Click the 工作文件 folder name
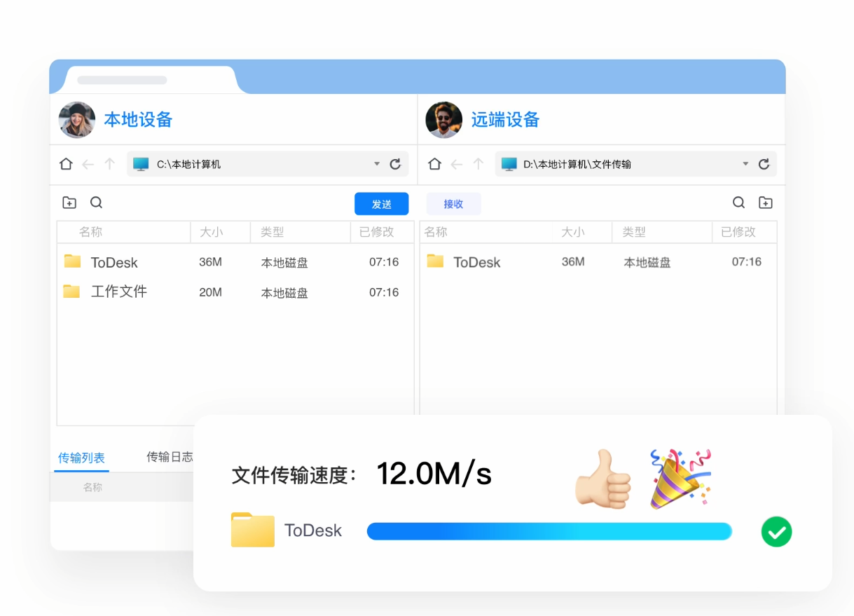The image size is (854, 616). 119,292
